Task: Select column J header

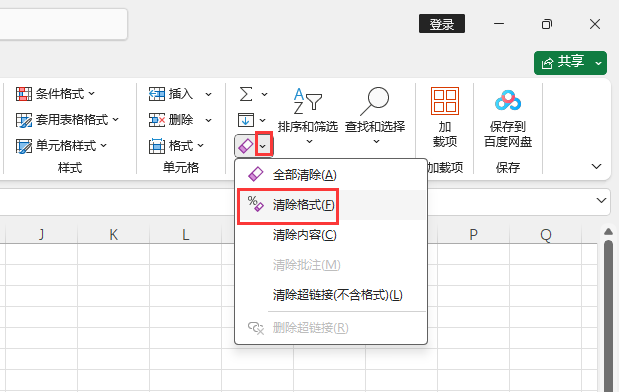Action: point(41,235)
